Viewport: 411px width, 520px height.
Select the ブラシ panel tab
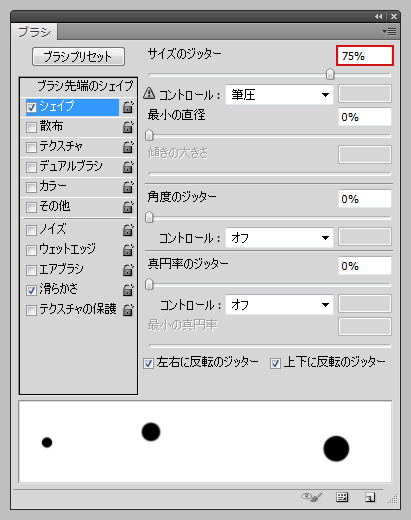click(34, 32)
